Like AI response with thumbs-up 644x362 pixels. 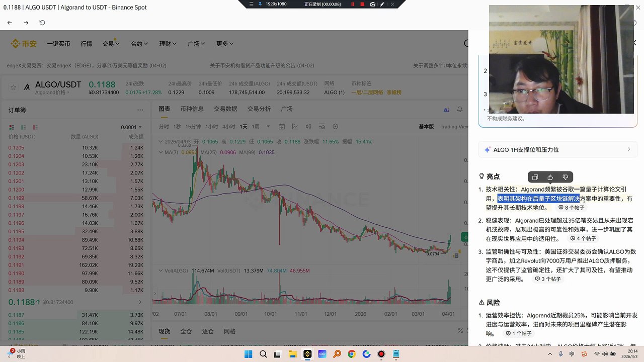pos(550,177)
